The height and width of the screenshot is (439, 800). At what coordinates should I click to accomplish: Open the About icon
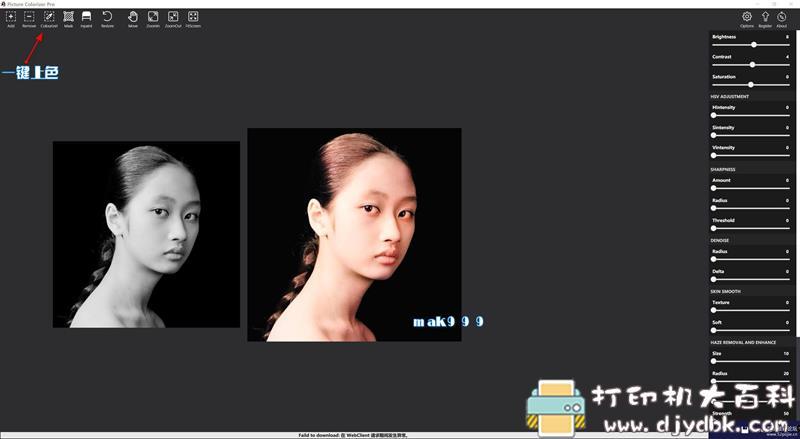coord(782,19)
